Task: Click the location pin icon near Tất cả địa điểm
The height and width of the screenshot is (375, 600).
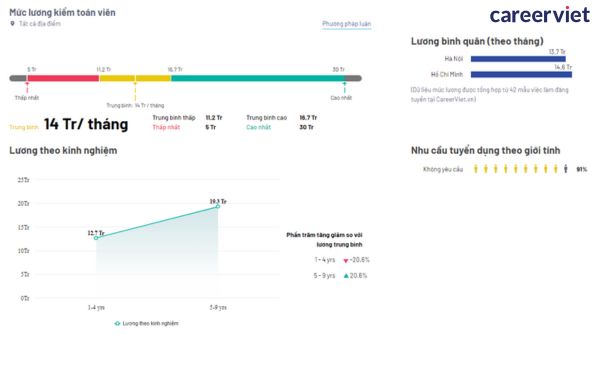Action: 12,24
